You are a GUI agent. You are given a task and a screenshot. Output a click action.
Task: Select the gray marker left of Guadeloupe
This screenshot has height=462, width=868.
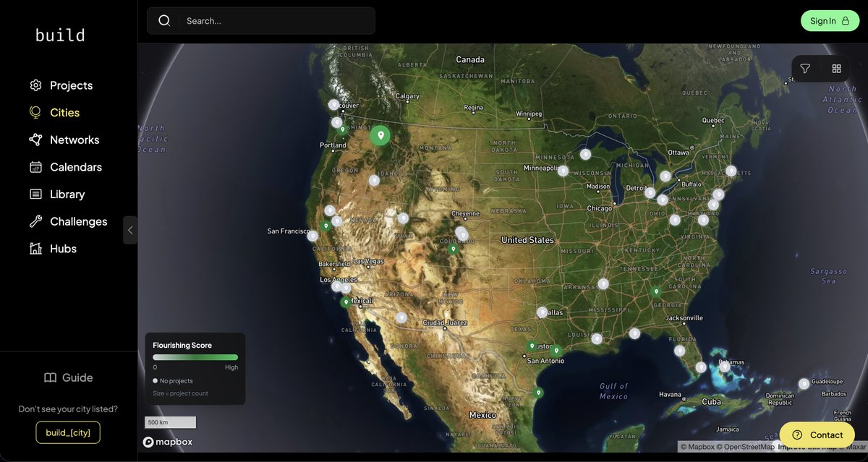click(804, 384)
